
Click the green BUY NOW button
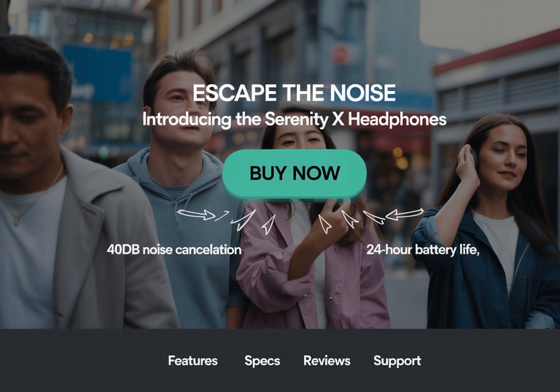(x=295, y=173)
